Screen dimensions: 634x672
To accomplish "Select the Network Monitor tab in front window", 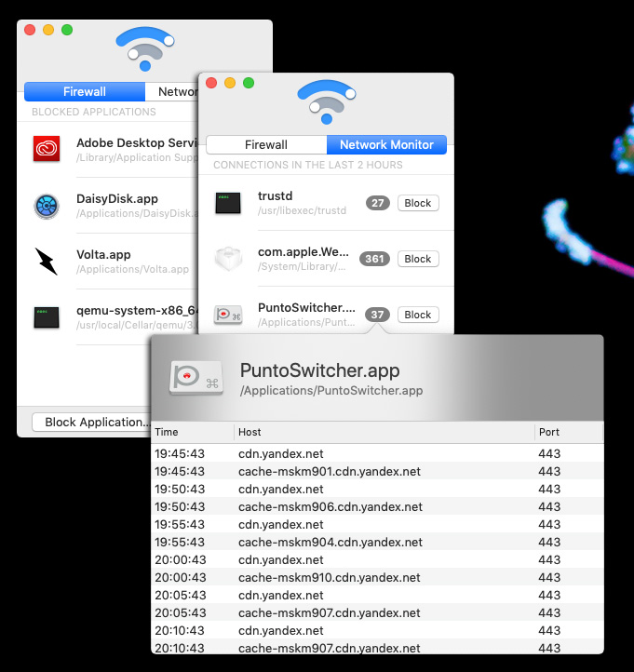I will [x=386, y=145].
